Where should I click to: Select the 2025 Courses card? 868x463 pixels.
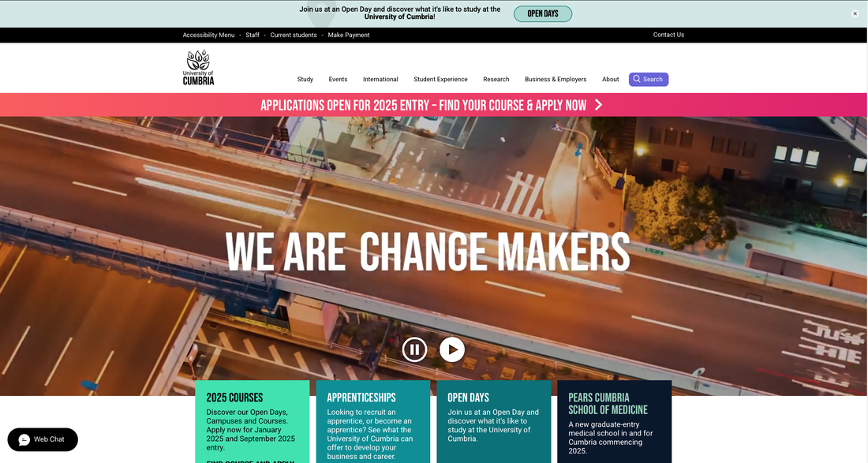coord(253,421)
